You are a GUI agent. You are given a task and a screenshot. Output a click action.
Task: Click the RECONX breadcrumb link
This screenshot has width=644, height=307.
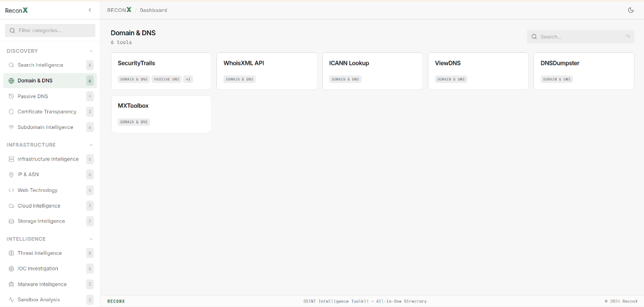pos(119,10)
